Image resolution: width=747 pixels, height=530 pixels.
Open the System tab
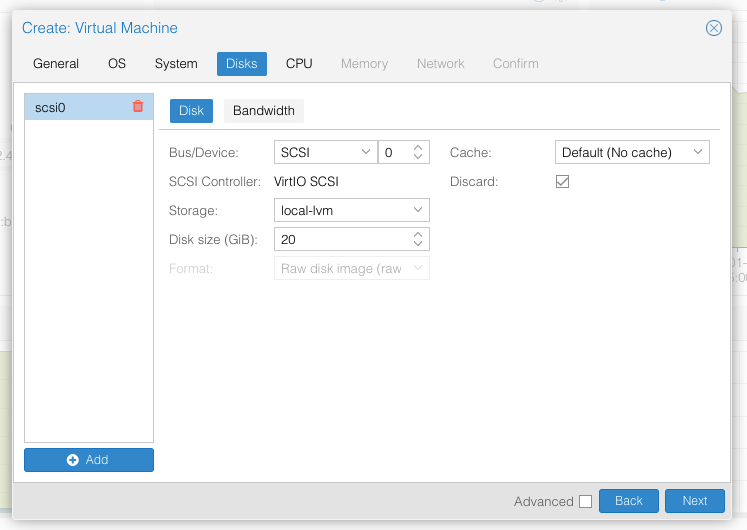coord(176,64)
